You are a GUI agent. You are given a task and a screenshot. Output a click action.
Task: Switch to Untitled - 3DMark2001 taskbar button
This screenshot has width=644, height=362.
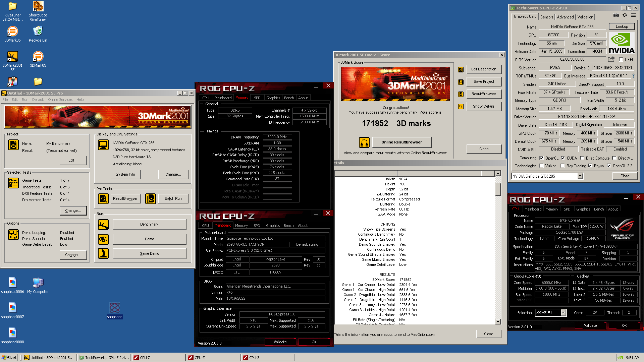click(50, 358)
